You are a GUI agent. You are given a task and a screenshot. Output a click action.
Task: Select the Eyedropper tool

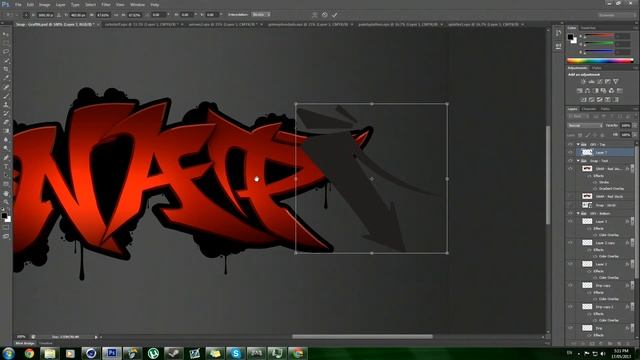click(x=6, y=78)
